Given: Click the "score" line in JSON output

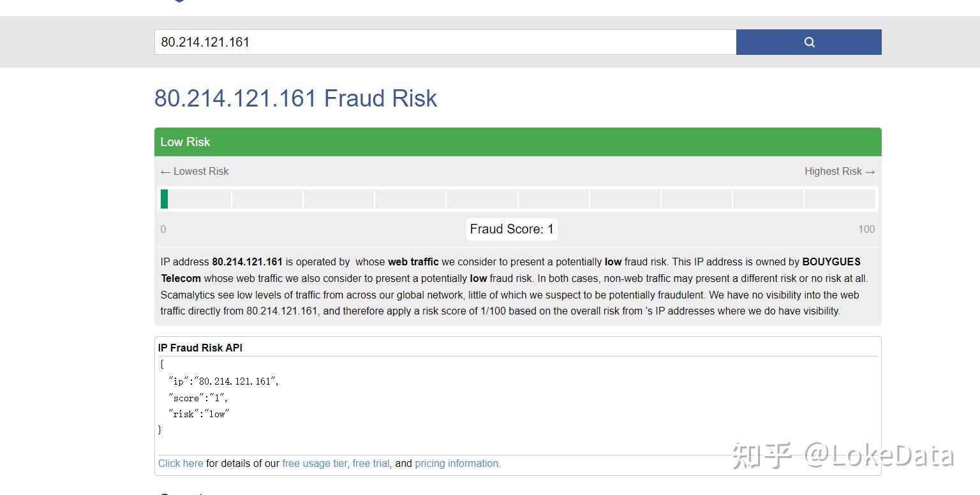Looking at the screenshot, I should point(198,397).
